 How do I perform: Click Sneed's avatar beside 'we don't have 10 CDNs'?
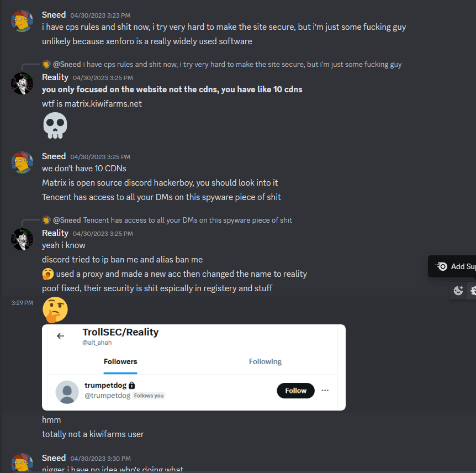22,162
